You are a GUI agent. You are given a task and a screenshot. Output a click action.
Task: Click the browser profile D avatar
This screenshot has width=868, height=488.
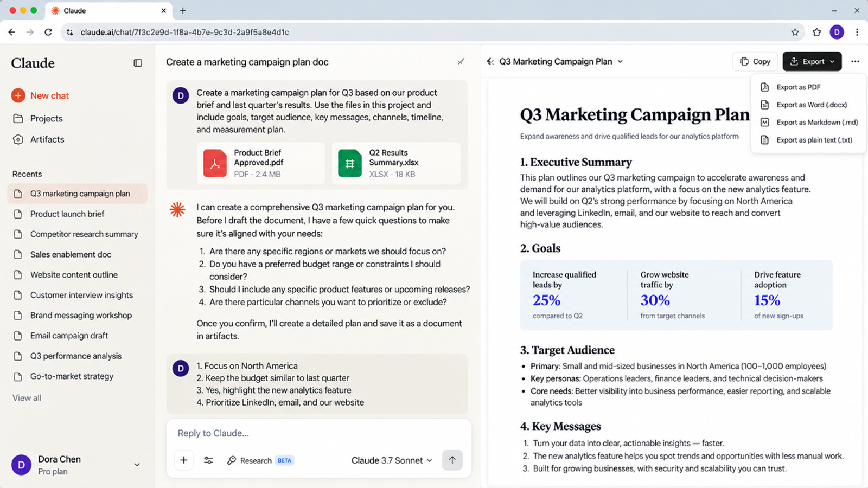click(837, 32)
